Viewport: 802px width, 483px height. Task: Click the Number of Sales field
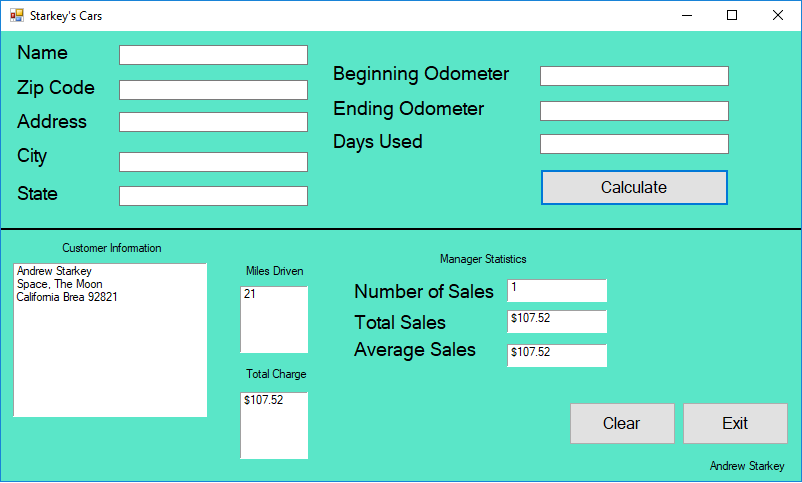[x=557, y=290]
